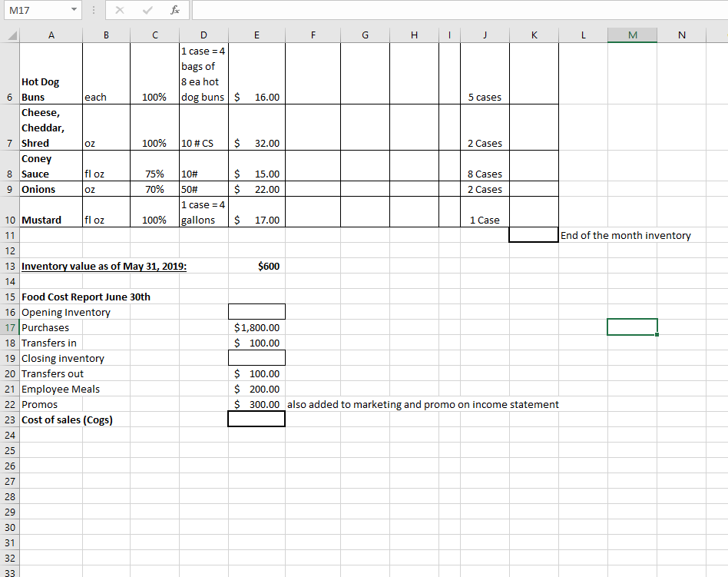Select the $1,800.00 Purchases value cell
The image size is (728, 577).
(x=256, y=327)
